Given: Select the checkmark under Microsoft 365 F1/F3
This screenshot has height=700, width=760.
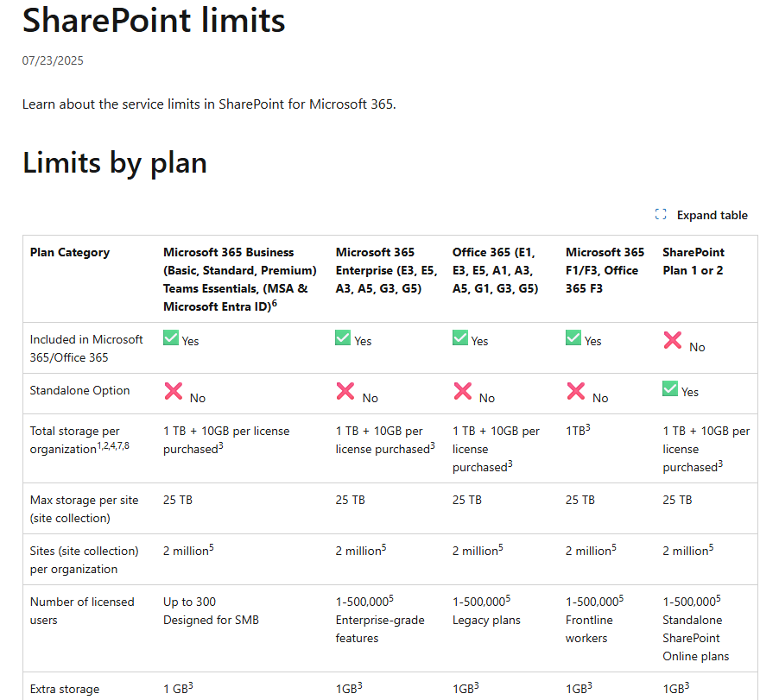Looking at the screenshot, I should 572,337.
